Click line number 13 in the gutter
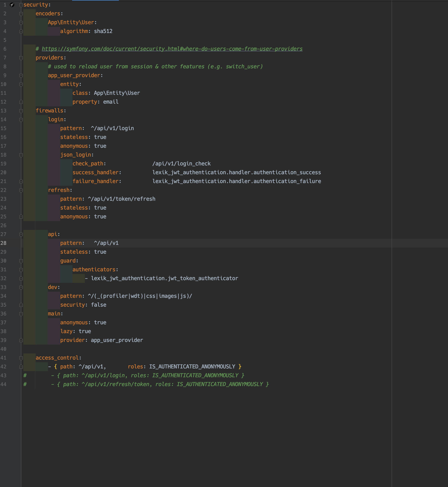448x487 pixels. tap(3, 111)
